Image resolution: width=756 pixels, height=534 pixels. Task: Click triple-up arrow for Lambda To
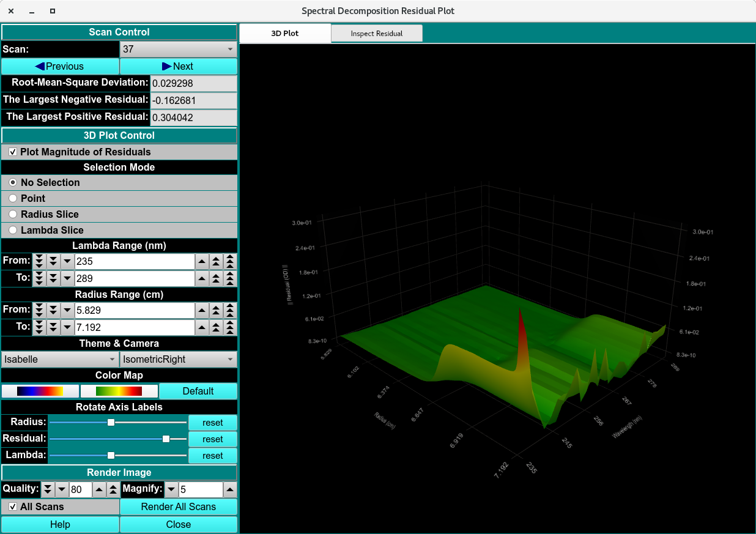coord(230,278)
